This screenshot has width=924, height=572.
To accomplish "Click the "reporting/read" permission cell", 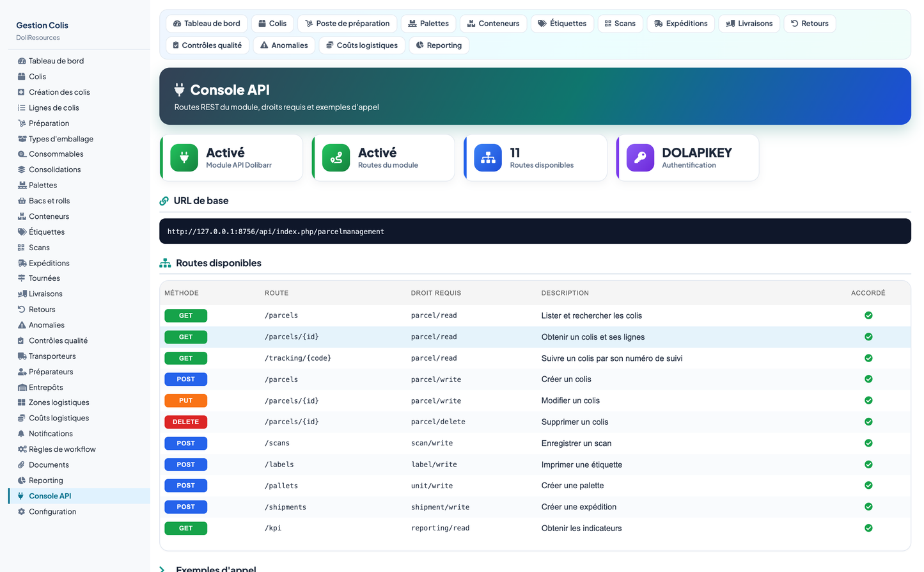I will [440, 528].
